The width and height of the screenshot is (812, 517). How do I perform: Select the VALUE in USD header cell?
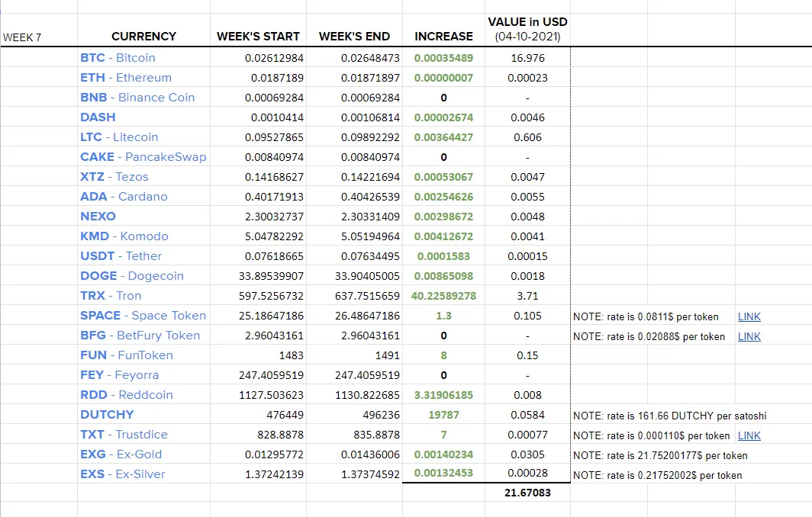[x=527, y=30]
